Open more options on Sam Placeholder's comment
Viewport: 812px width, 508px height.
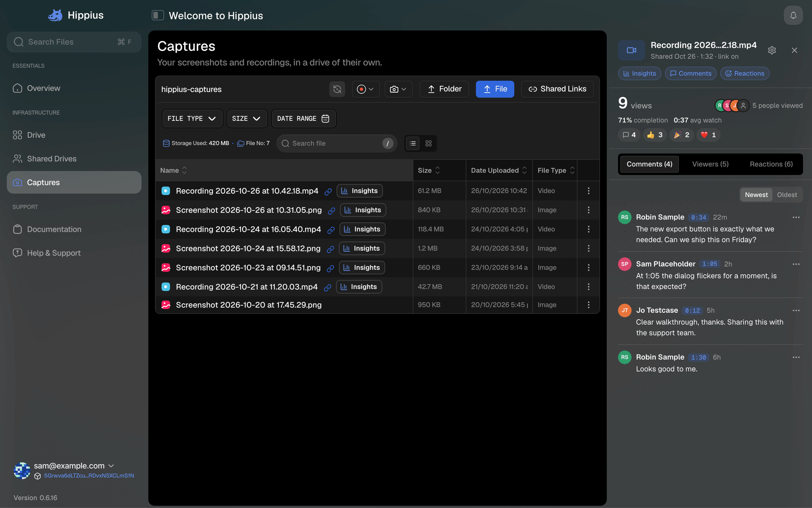tap(796, 264)
